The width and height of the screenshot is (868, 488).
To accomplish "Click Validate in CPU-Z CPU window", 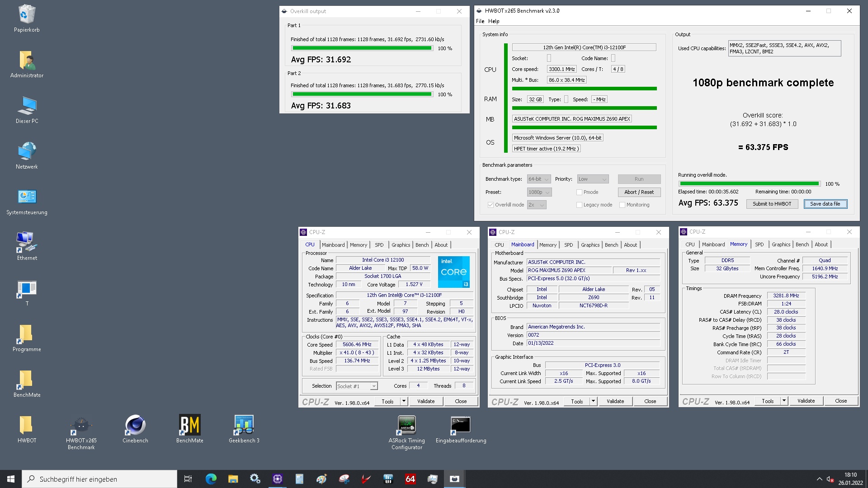I will (425, 401).
